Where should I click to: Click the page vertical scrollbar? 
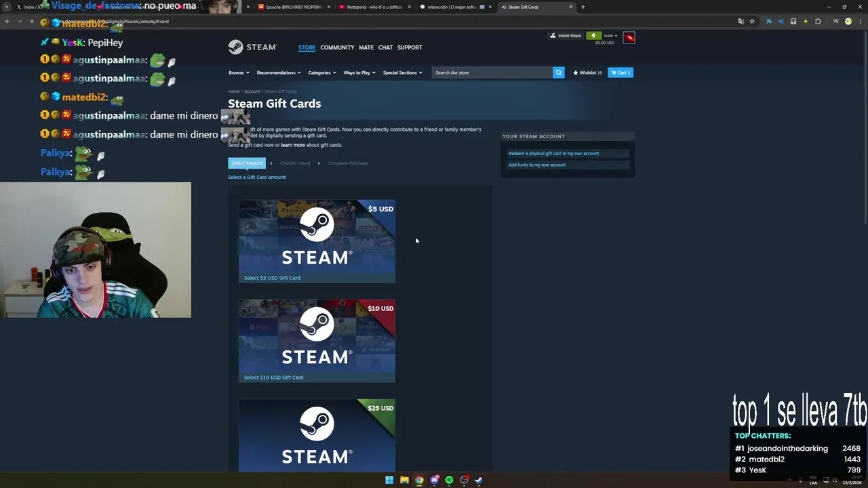pos(865,129)
